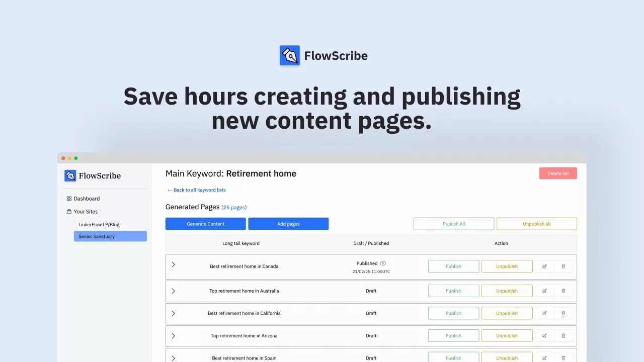Delete the Top retirement home in Arizona row

(563, 335)
